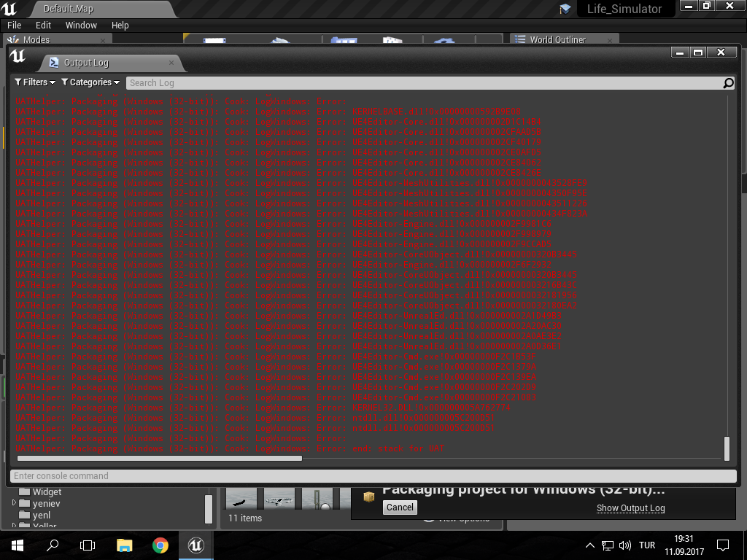Click the package box icon in the packaging notification
This screenshot has height=560, width=747.
pos(368,497)
